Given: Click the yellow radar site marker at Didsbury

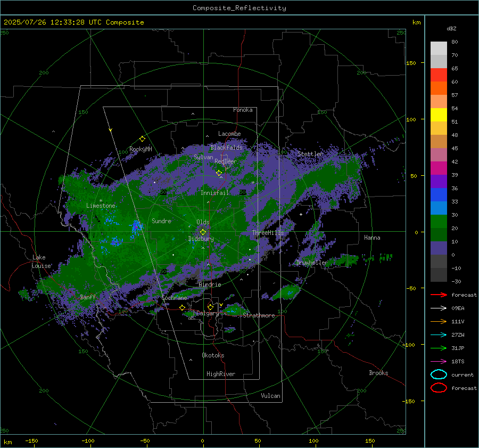Looking at the screenshot, I should [203, 232].
